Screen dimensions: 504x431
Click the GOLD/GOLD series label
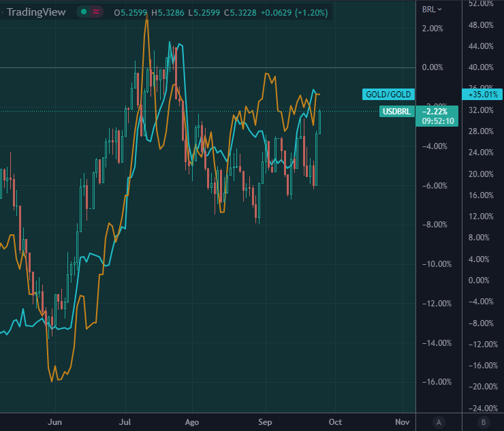tap(389, 95)
